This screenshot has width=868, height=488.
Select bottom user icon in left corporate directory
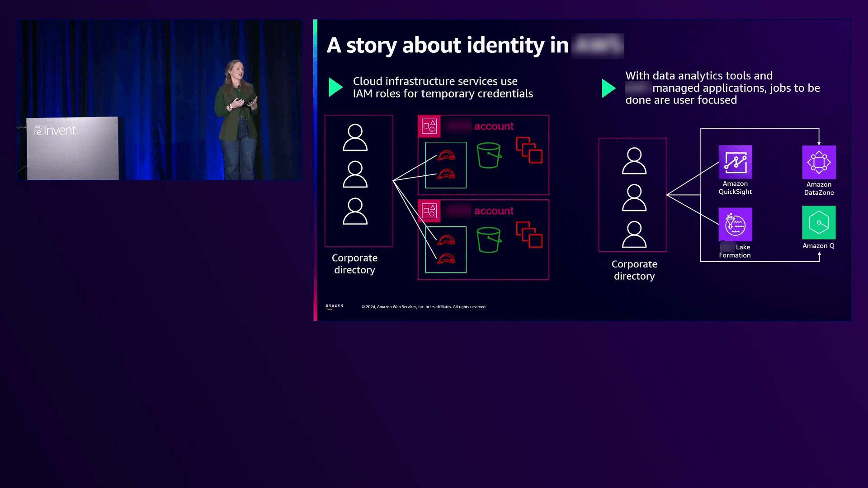[355, 211]
